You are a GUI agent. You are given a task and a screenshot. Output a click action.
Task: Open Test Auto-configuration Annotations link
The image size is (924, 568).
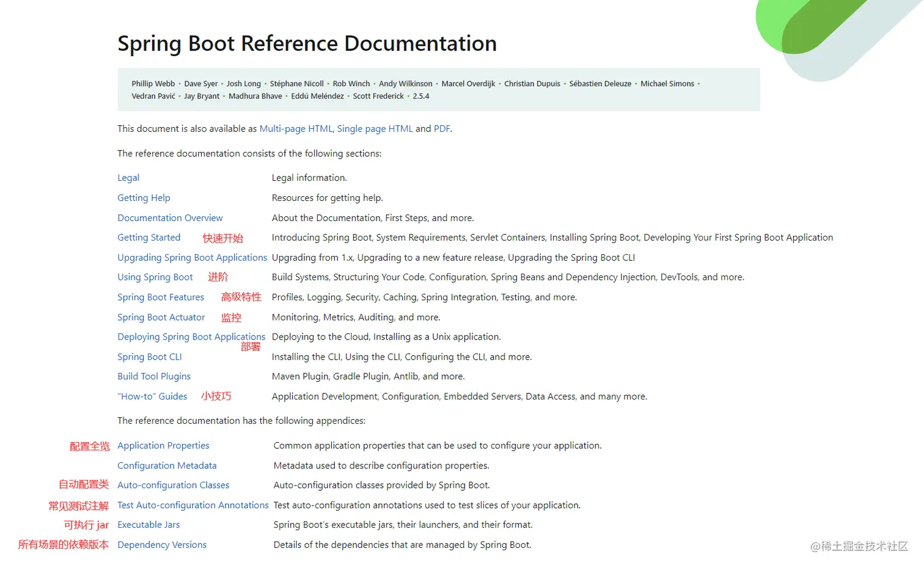tap(193, 505)
